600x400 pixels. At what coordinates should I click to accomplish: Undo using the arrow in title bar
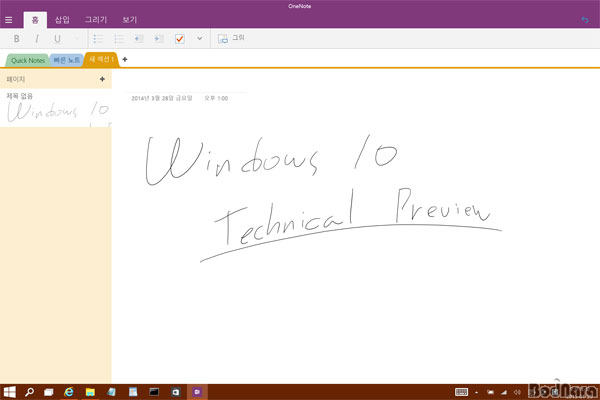585,20
